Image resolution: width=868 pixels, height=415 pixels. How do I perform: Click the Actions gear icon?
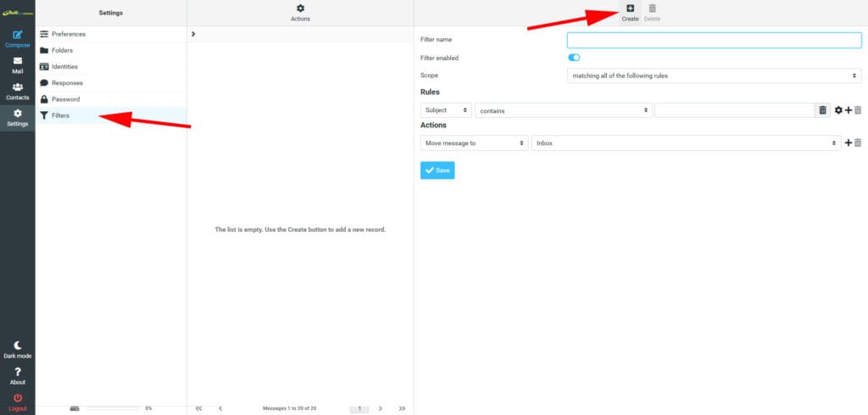(x=300, y=8)
